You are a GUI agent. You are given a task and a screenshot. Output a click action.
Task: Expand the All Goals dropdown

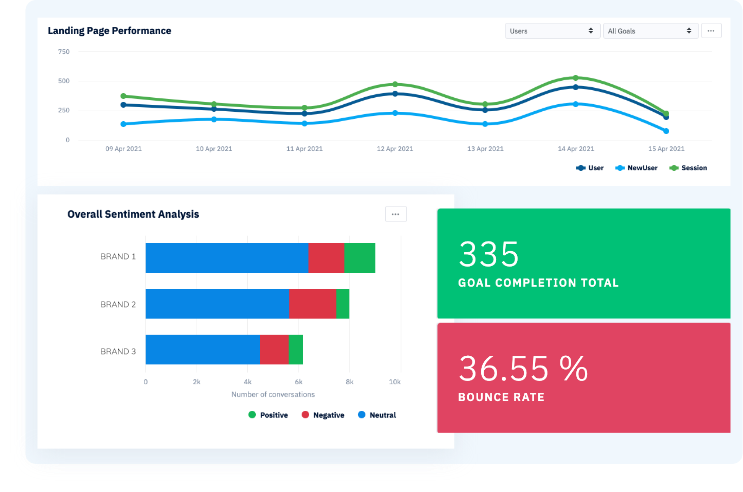coord(649,31)
